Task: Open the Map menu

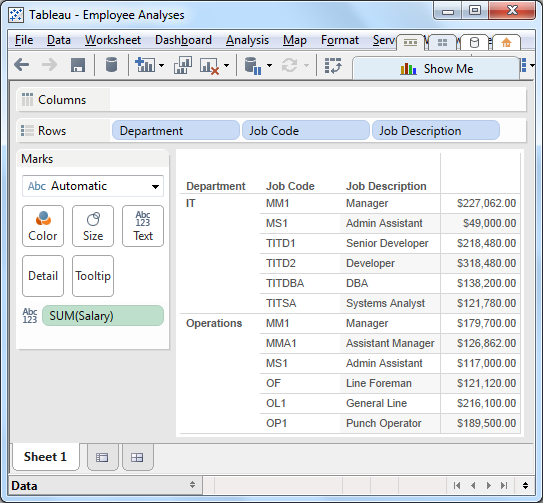Action: click(295, 40)
